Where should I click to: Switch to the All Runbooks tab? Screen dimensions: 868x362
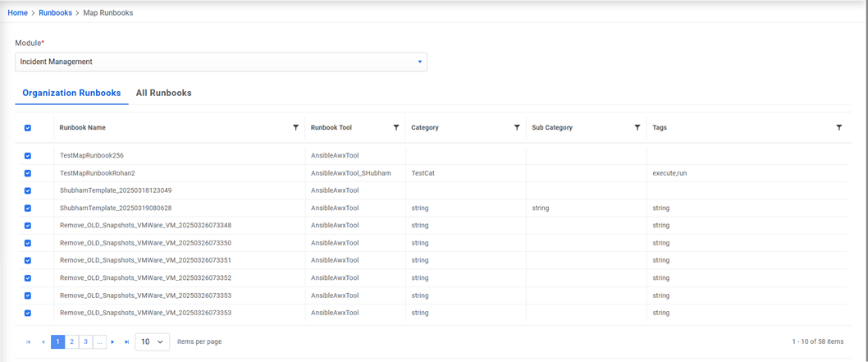[x=163, y=94]
